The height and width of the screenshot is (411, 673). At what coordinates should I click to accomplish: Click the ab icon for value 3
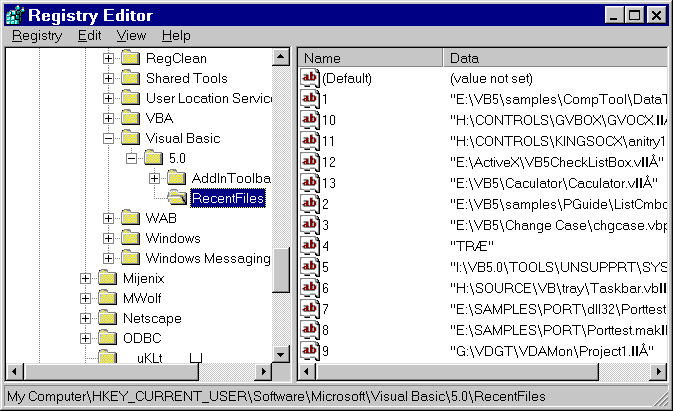[310, 225]
